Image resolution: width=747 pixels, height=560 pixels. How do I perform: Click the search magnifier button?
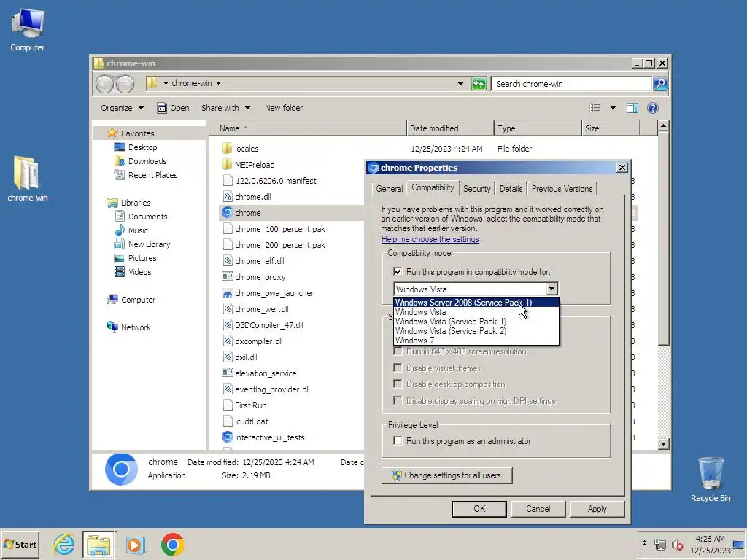coord(659,84)
